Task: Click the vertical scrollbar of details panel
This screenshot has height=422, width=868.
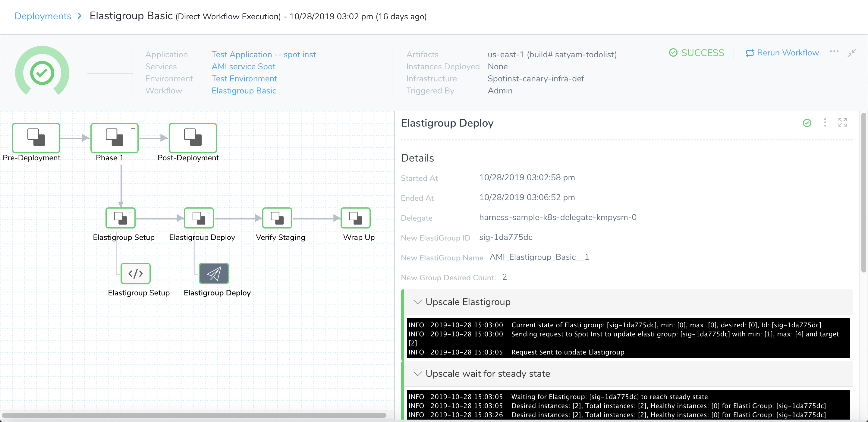Action: [x=863, y=193]
